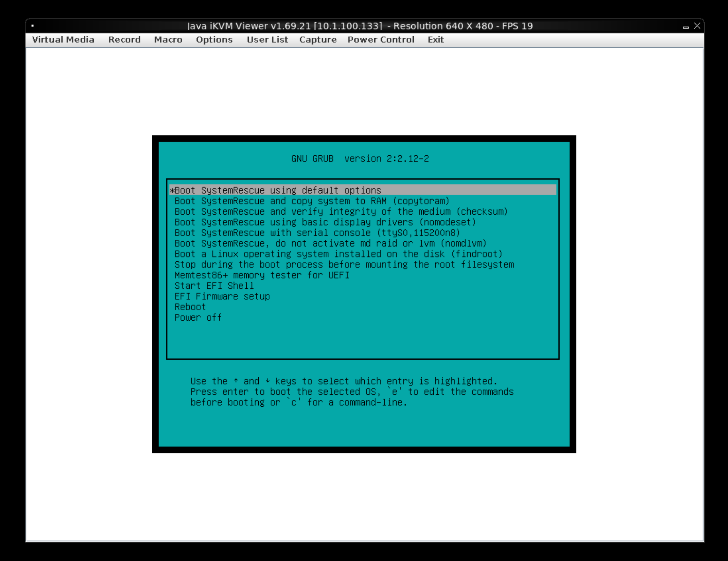The width and height of the screenshot is (728, 561).
Task: Close the iKVM Viewer window
Action: point(697,26)
